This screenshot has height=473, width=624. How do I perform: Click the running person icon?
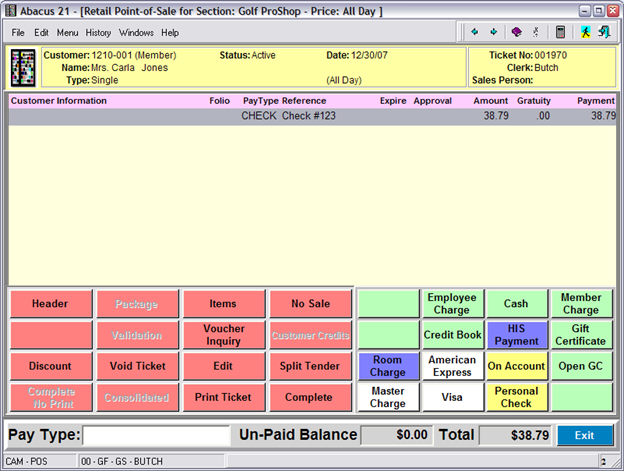point(586,32)
